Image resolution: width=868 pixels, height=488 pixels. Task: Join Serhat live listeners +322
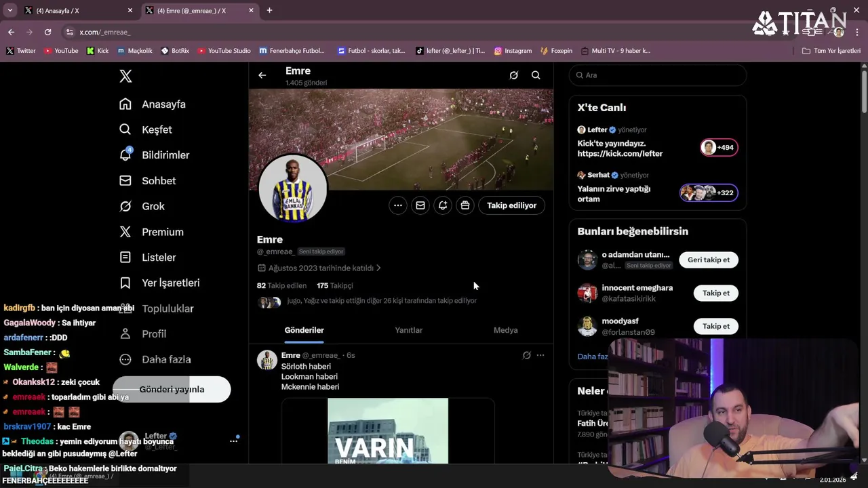click(709, 193)
